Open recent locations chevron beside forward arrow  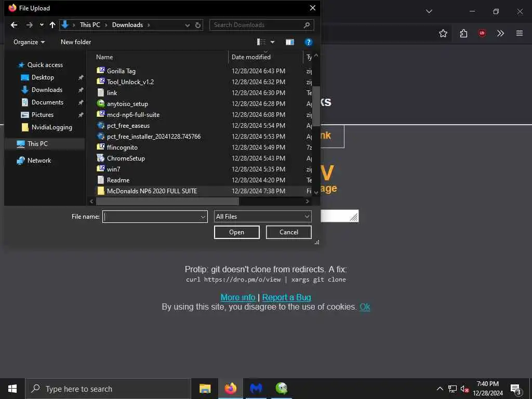[x=42, y=25]
